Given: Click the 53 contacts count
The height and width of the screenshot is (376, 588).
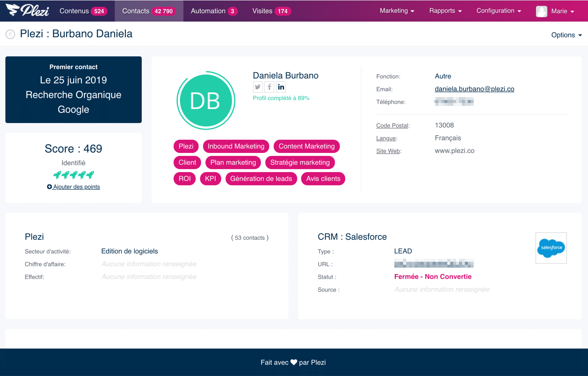Looking at the screenshot, I should (x=250, y=238).
